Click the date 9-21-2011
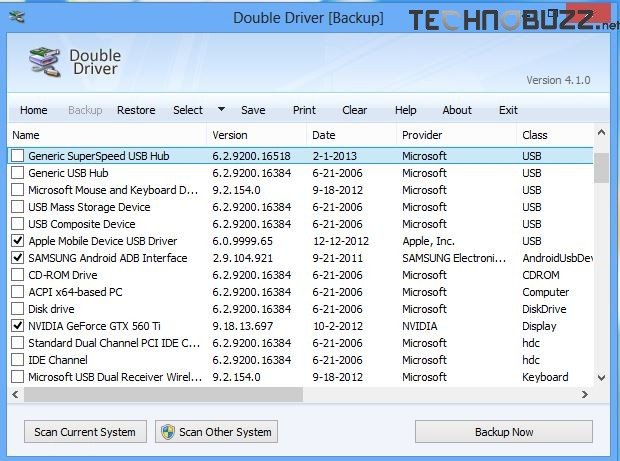Viewport: 620px width, 461px height. point(337,258)
